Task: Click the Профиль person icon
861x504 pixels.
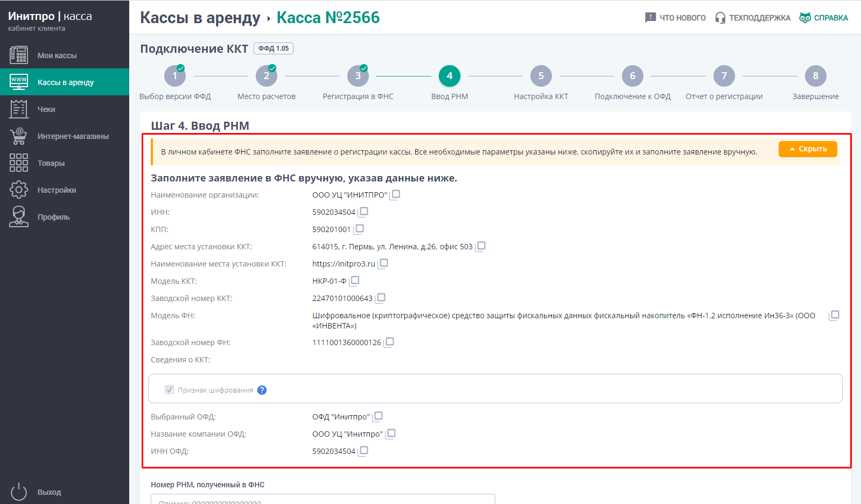Action: coord(19,216)
